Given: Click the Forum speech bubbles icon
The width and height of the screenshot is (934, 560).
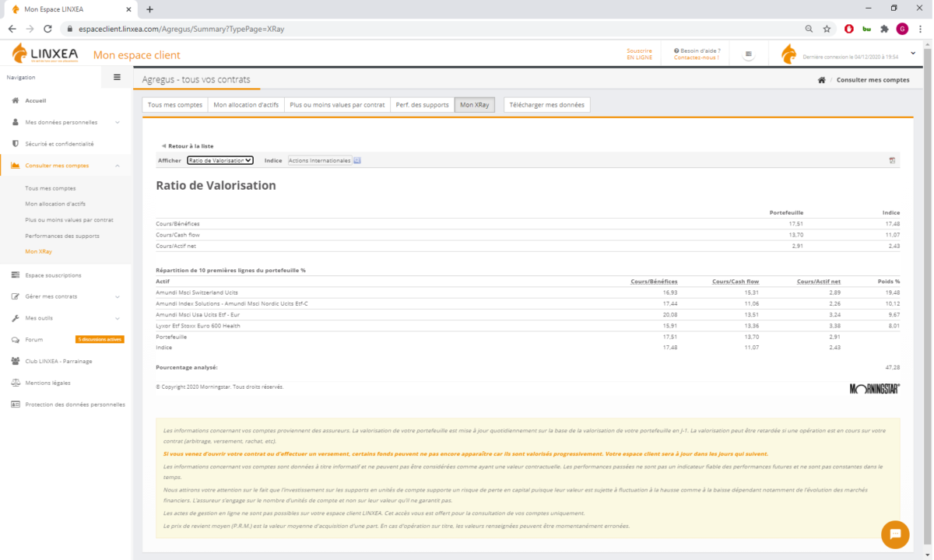Looking at the screenshot, I should (16, 340).
